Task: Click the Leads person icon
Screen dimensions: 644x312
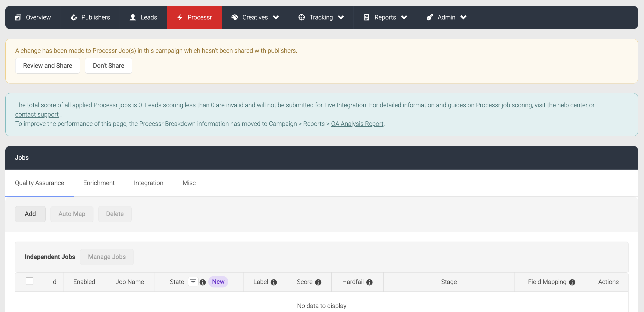Action: click(133, 17)
